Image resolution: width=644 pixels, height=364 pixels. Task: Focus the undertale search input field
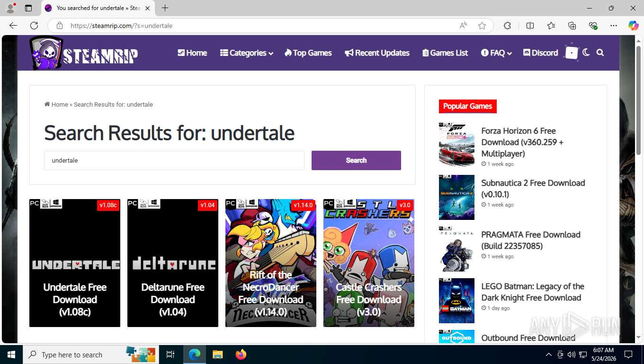[x=174, y=160]
